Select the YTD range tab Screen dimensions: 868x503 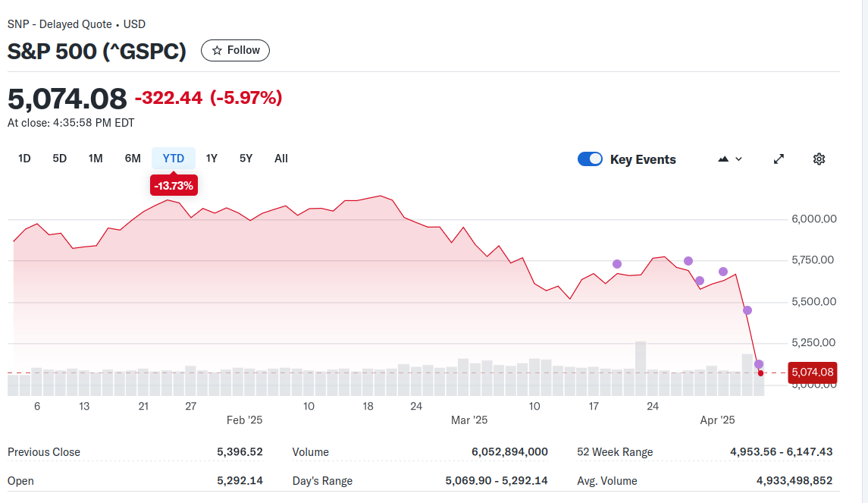pos(174,159)
